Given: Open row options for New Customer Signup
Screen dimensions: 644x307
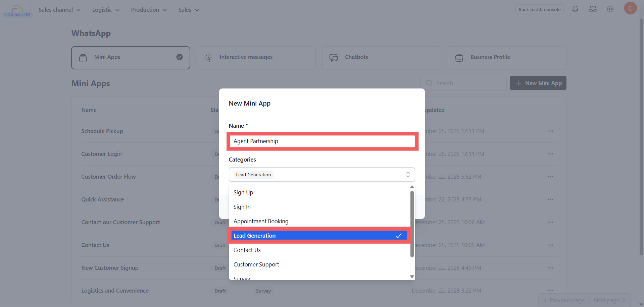Looking at the screenshot, I should point(550,268).
